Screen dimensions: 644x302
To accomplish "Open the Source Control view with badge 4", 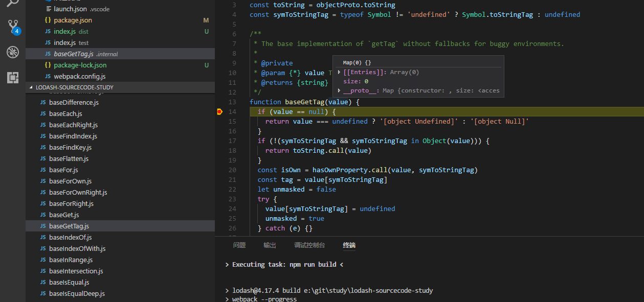I will [x=13, y=27].
